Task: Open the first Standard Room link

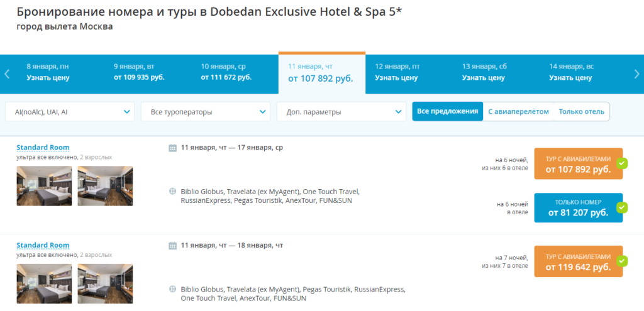Action: click(43, 148)
